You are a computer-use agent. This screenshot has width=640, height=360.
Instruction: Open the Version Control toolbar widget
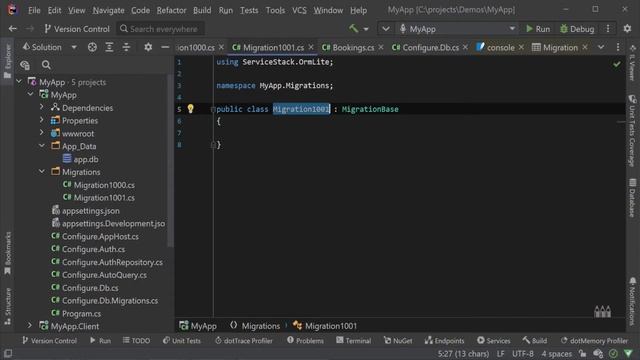[x=77, y=29]
